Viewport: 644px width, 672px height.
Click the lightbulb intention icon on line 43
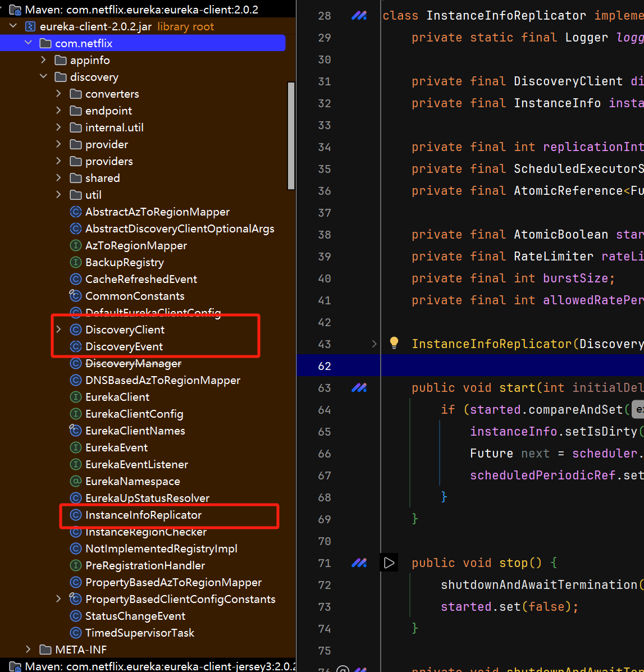[394, 343]
